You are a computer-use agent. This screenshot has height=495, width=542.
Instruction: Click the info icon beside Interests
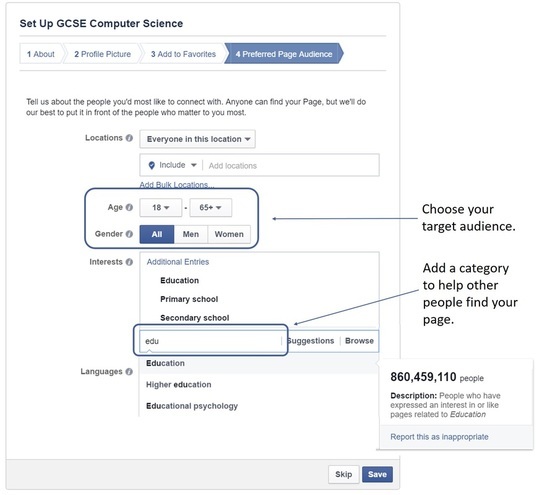point(129,262)
